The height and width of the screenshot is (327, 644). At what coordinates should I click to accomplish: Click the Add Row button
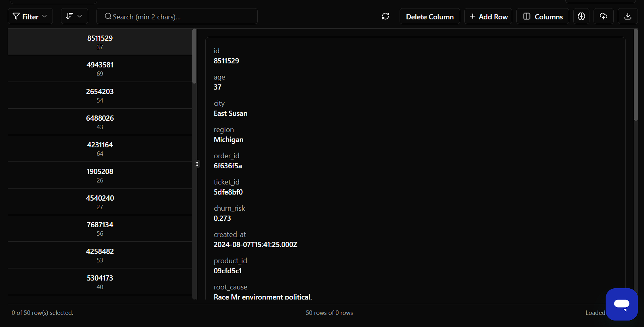(x=488, y=16)
